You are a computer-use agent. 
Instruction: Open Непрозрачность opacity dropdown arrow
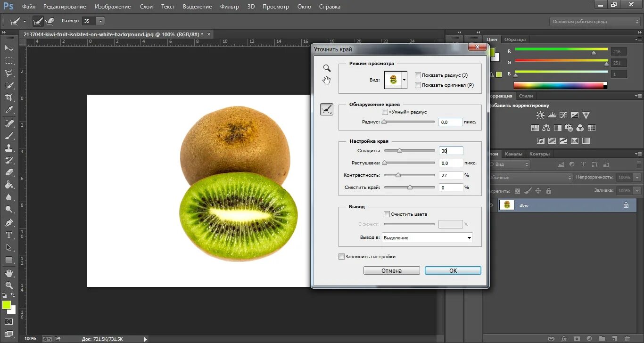(x=637, y=178)
